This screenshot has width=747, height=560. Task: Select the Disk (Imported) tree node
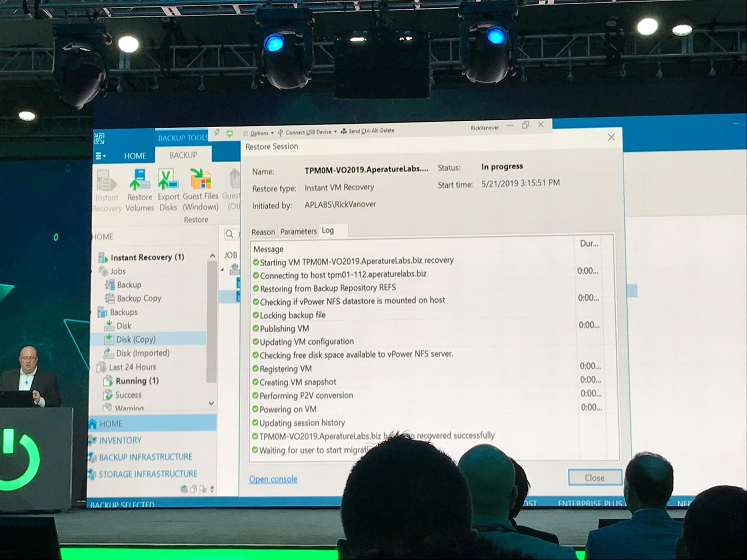(143, 353)
